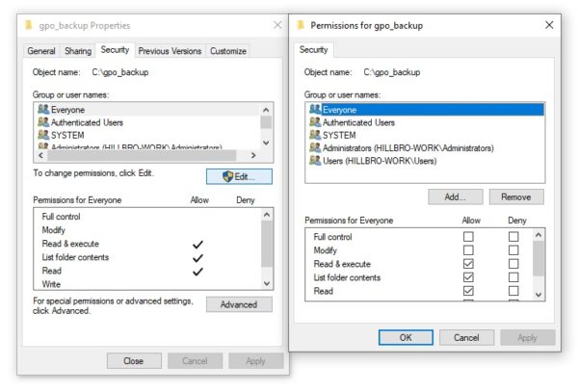Select the Everyone user icon in Permissions list
Viewport: 578px width, 392px height.
(x=314, y=110)
